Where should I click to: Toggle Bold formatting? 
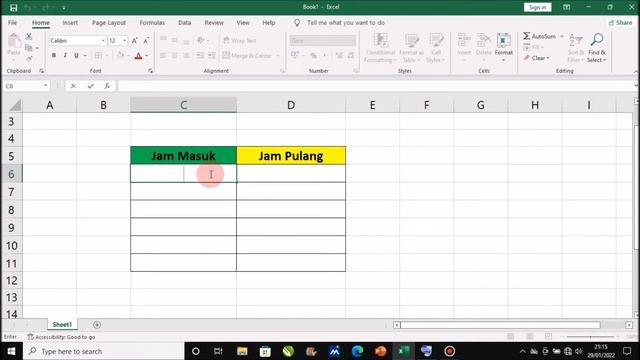click(53, 56)
